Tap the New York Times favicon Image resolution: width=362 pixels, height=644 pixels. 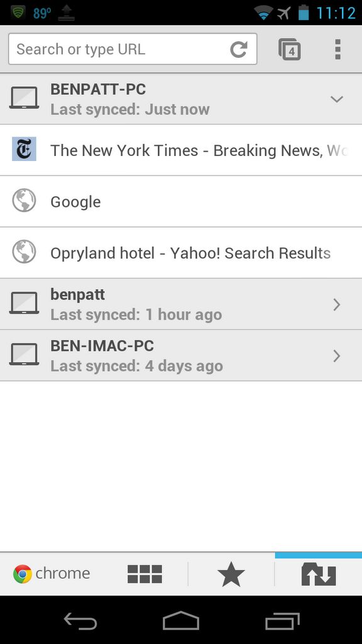[x=24, y=149]
